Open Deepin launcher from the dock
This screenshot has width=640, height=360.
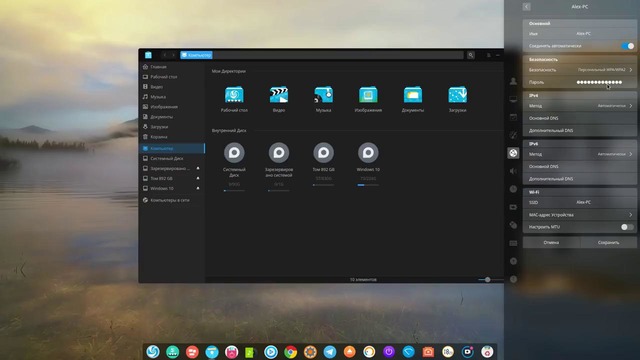(153, 351)
